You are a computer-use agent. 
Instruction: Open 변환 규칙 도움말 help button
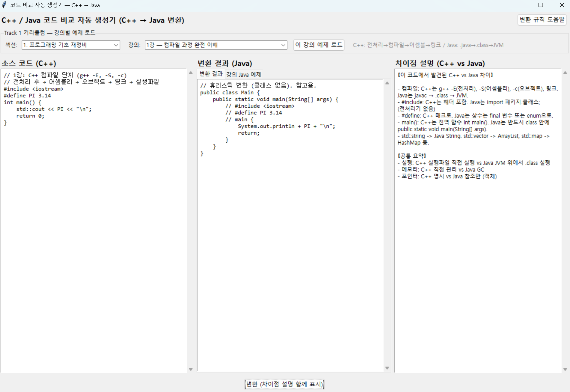542,20
